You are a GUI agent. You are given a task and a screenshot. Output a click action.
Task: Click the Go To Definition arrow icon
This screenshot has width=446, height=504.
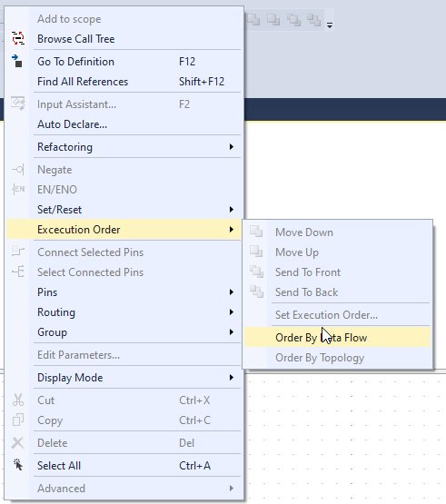[17, 61]
